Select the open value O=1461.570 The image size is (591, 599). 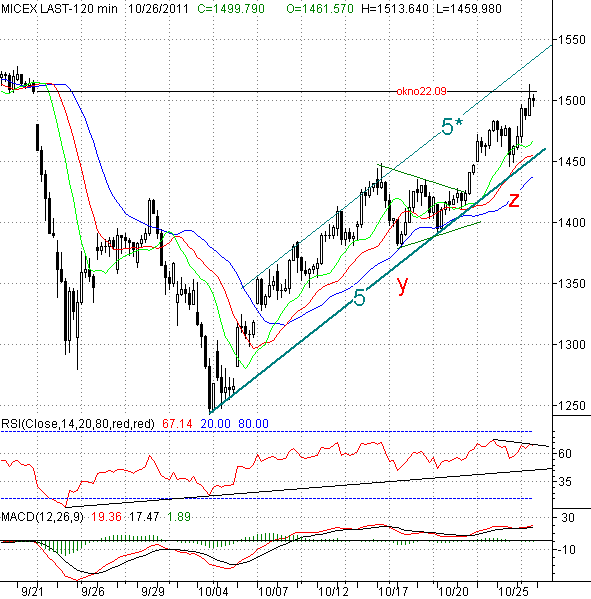tap(320, 8)
